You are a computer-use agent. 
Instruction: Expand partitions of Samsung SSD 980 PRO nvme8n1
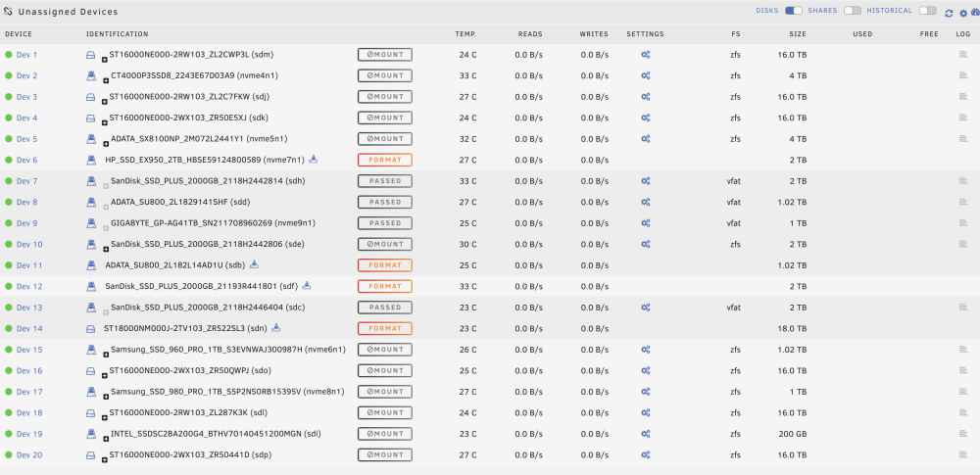(106, 395)
